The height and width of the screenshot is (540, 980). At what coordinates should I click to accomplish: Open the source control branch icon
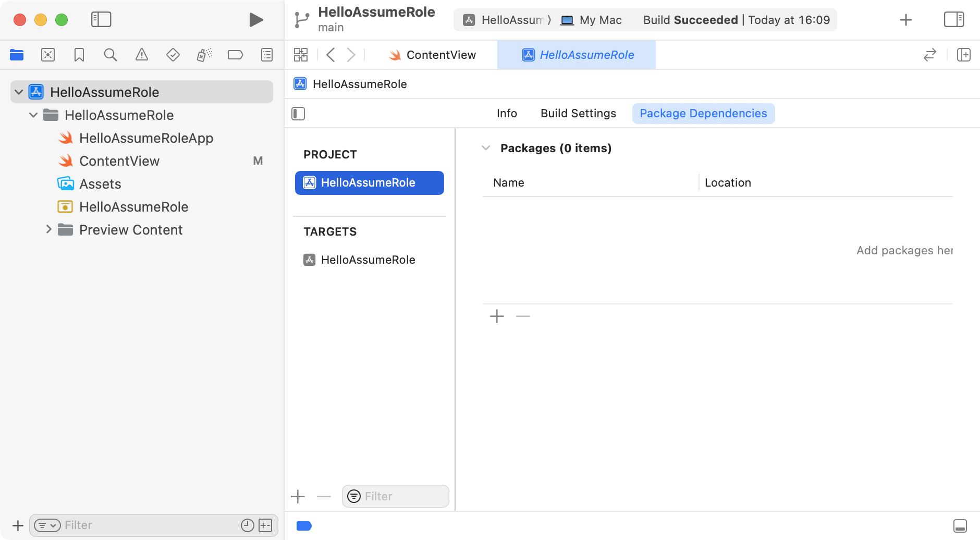click(302, 20)
